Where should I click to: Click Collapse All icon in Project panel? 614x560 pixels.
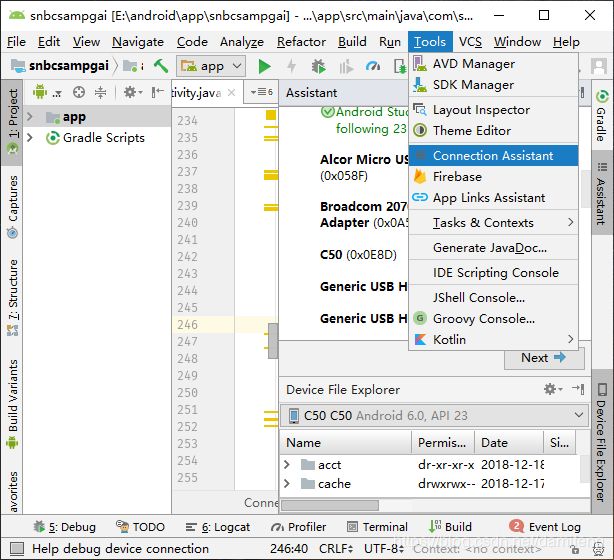click(101, 92)
